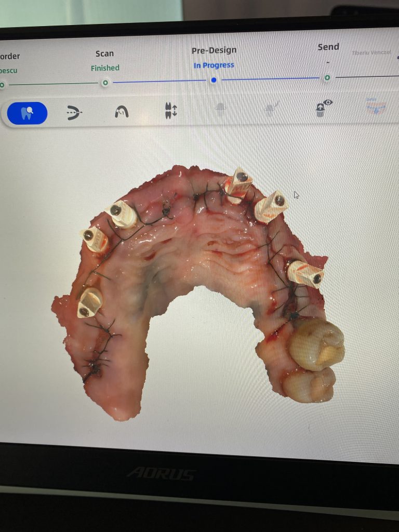Click the 'Finished' status under Scan
399x532 pixels.
tap(105, 68)
